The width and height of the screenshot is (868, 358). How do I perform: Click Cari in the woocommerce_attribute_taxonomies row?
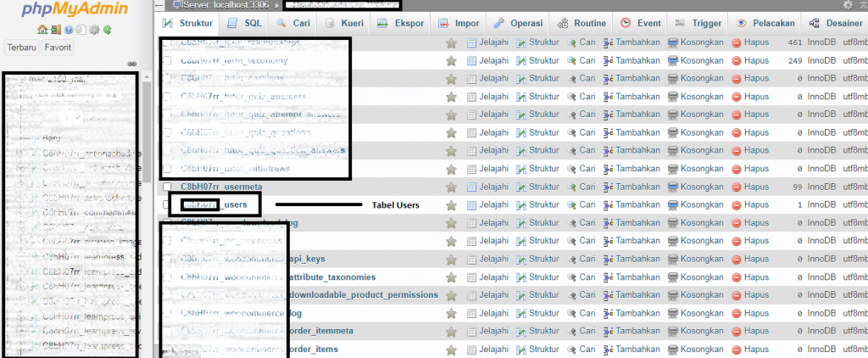tap(581, 277)
